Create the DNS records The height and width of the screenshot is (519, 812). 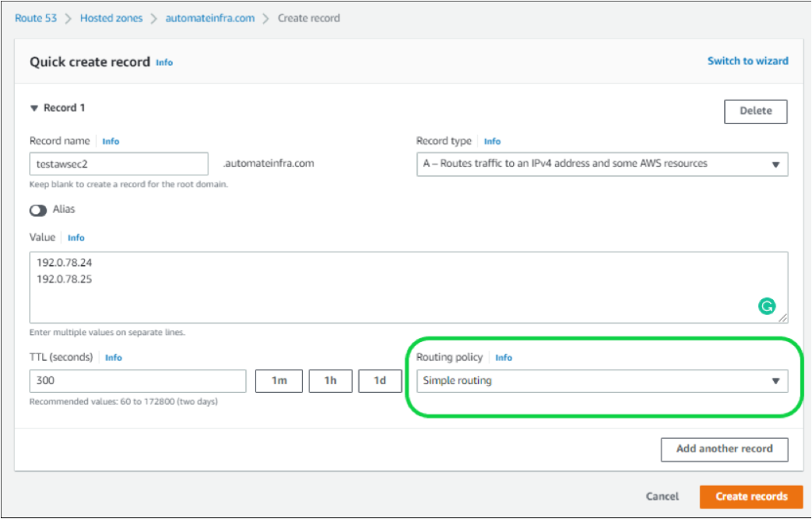pos(751,496)
